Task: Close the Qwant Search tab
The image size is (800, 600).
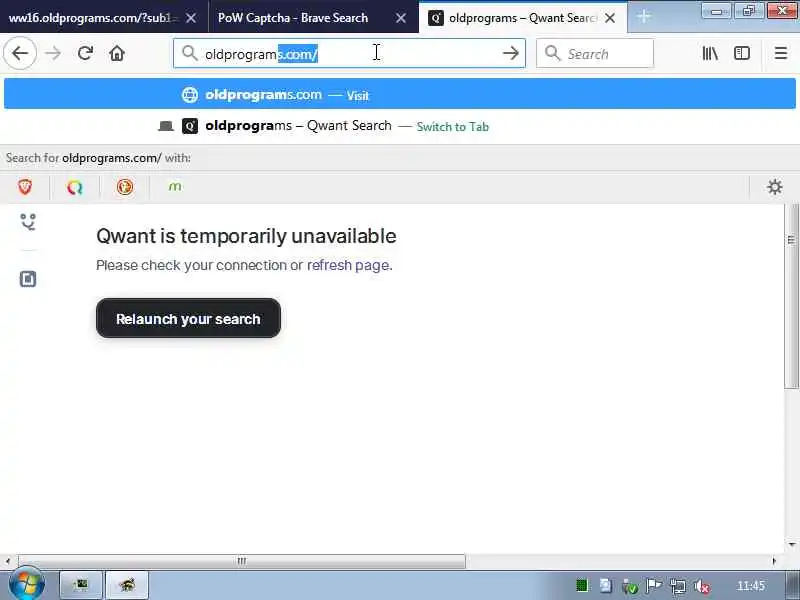Action: [x=610, y=18]
